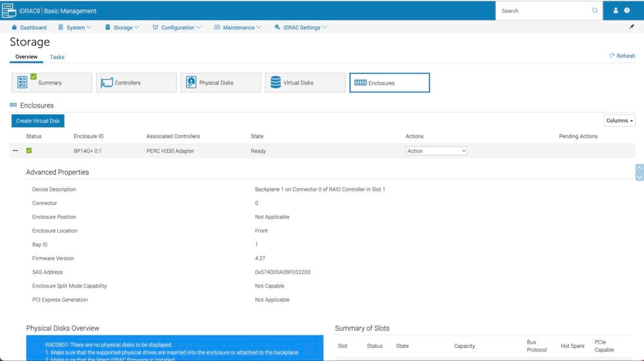Click the Slot column header
This screenshot has width=644, height=361.
click(342, 346)
